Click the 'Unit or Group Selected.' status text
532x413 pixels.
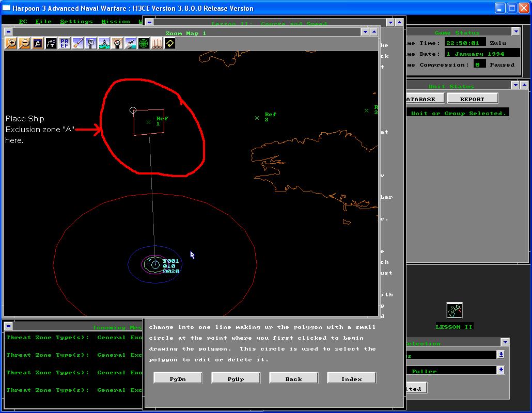pyautogui.click(x=458, y=113)
